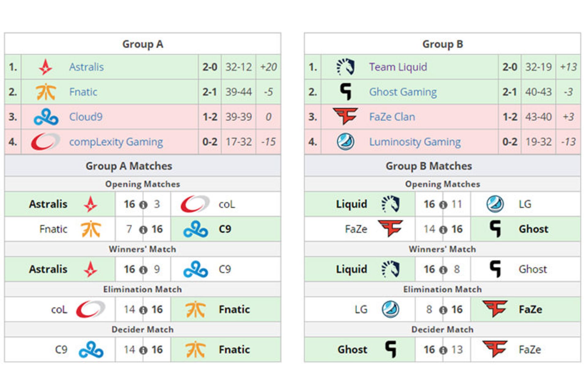
Task: Open info icon for Liquid vs Ghost winners' match
Action: click(443, 270)
